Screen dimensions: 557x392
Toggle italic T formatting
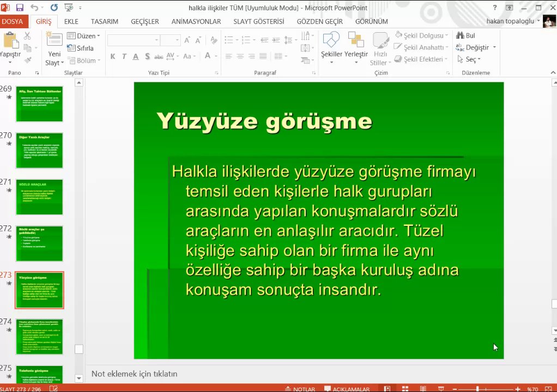coord(124,56)
